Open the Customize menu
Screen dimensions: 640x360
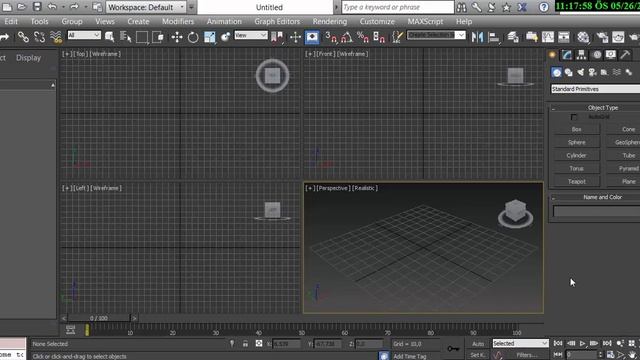pos(377,21)
